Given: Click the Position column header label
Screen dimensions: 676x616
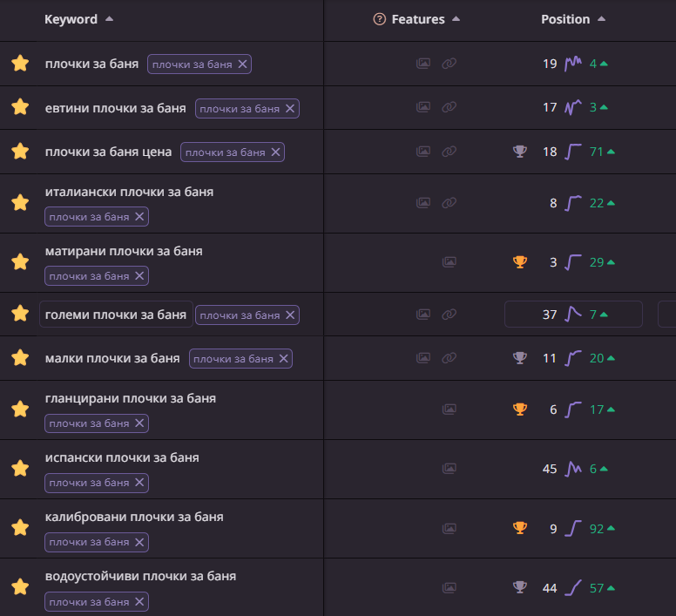Looking at the screenshot, I should point(565,19).
